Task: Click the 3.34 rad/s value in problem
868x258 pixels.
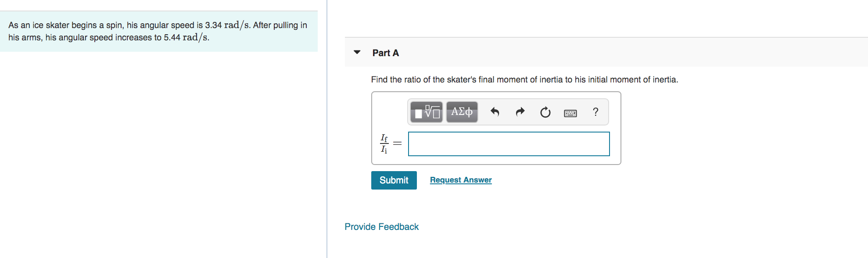Action: coord(228,25)
